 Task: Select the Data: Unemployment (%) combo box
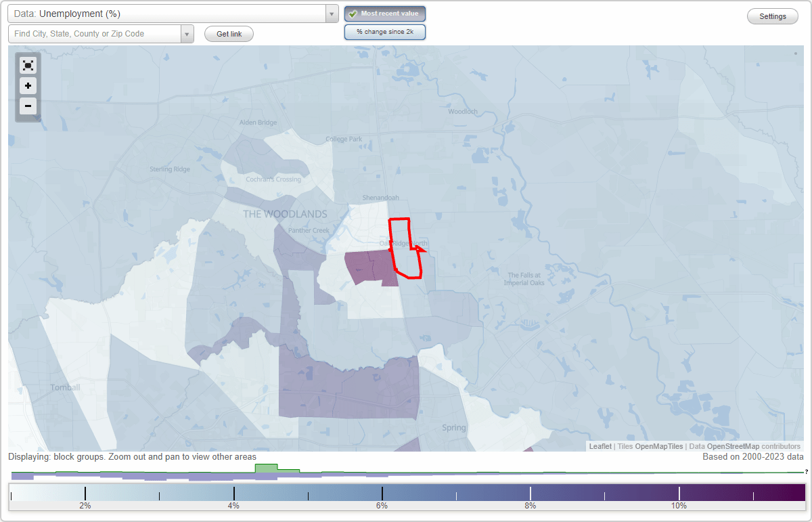(x=173, y=14)
